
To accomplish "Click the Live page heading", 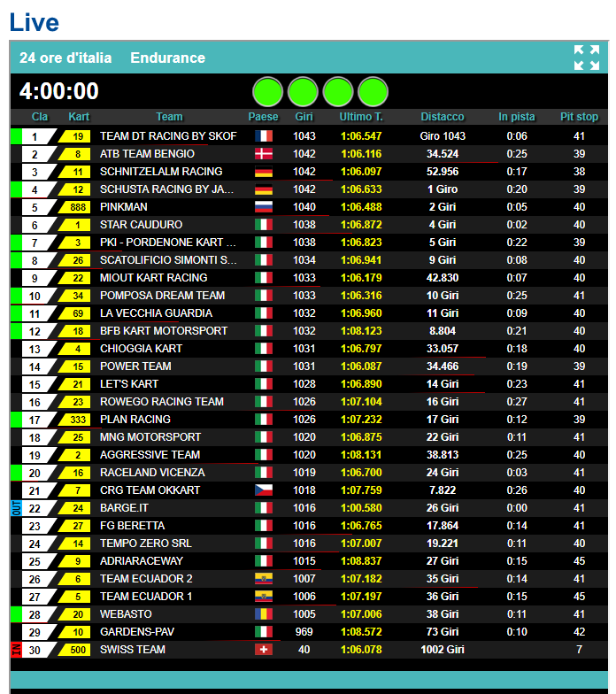I will point(34,22).
